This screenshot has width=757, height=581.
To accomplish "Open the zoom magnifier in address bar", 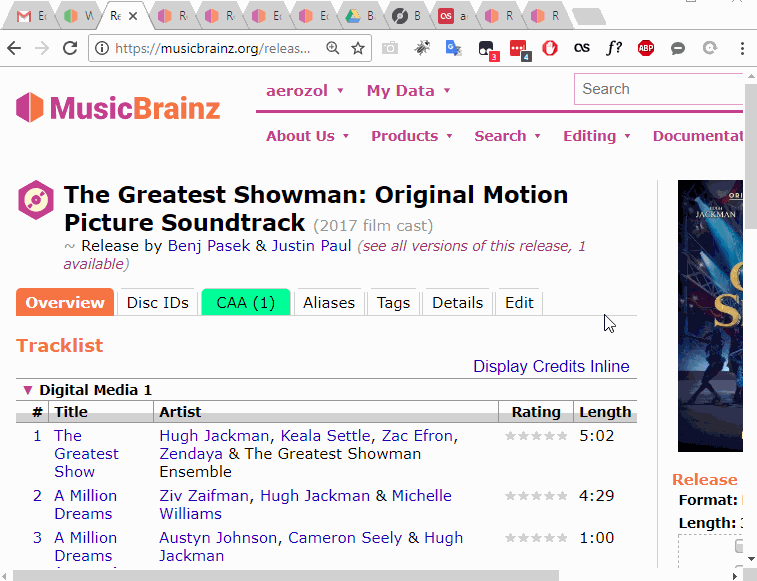I will tap(333, 47).
